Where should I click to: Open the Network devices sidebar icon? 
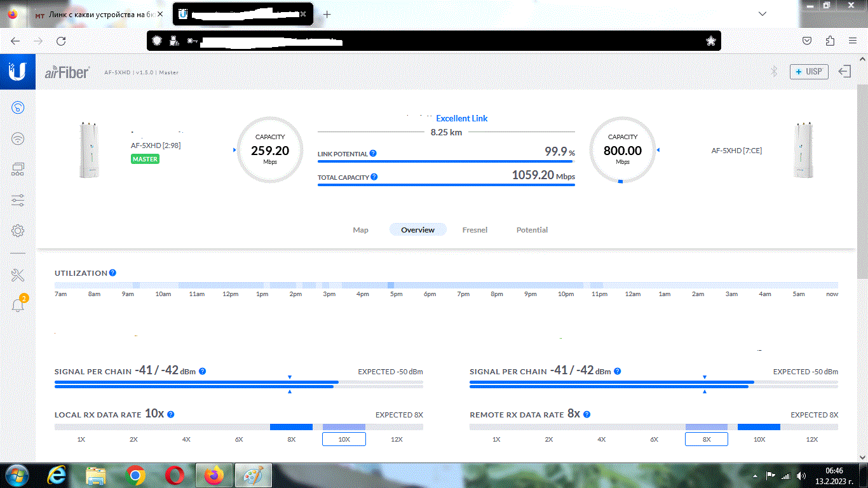18,169
